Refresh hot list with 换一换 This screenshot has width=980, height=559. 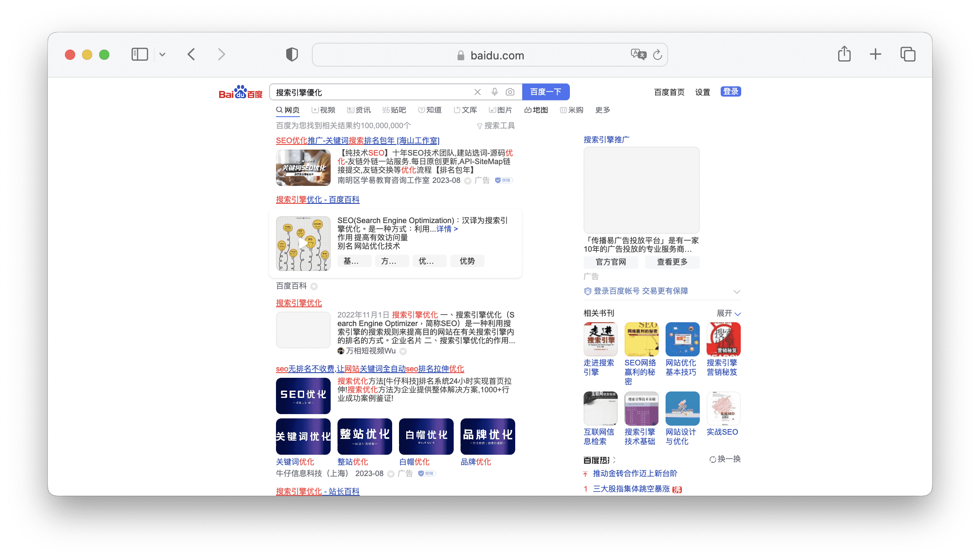point(725,459)
